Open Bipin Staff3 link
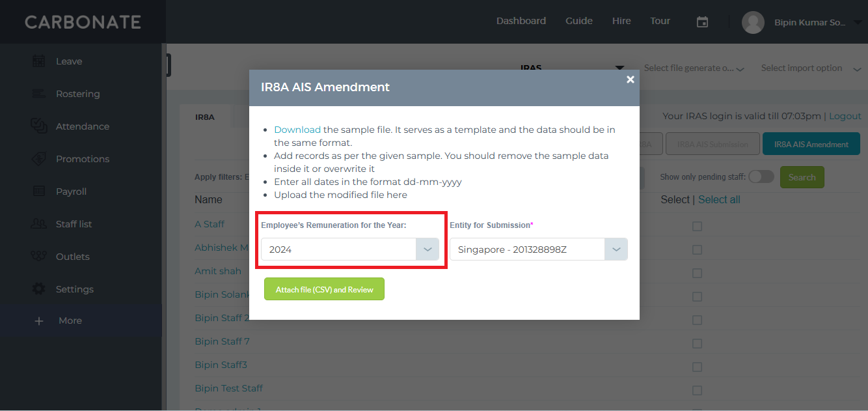The width and height of the screenshot is (868, 411). (x=221, y=365)
